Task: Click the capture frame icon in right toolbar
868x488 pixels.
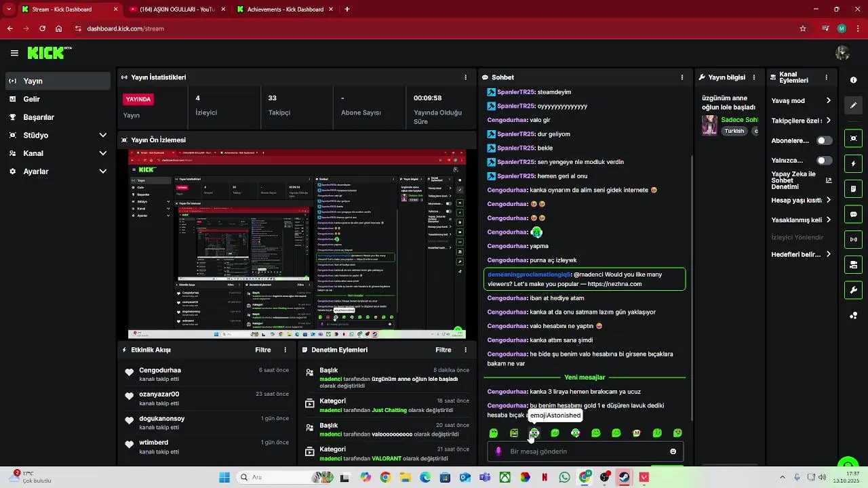Action: (x=853, y=138)
